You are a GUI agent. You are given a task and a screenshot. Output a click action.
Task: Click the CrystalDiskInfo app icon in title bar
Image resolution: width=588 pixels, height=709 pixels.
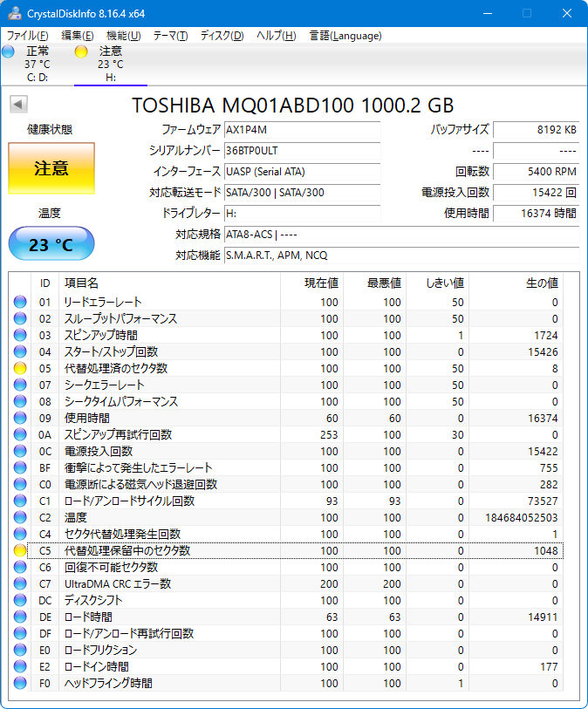click(15, 13)
